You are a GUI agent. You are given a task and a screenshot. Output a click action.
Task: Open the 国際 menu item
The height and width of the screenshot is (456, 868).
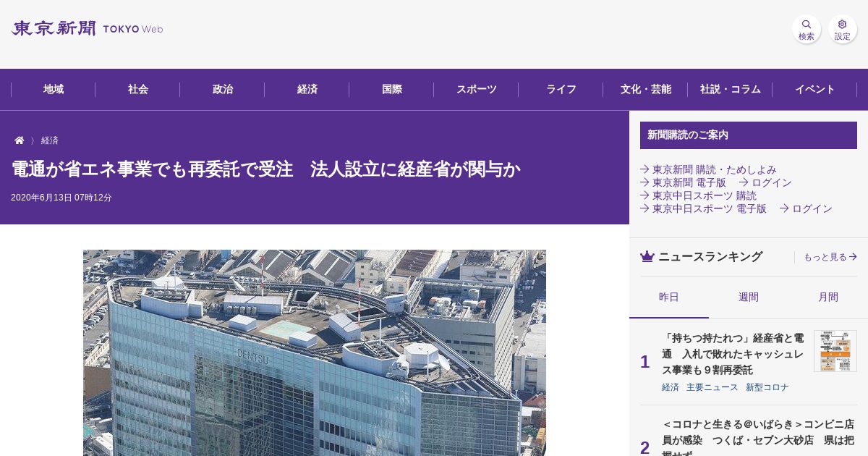392,90
